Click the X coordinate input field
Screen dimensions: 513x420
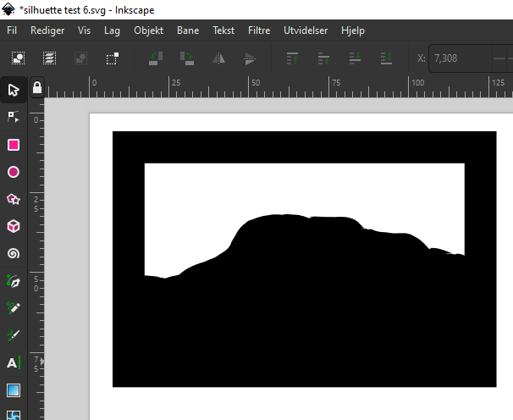[x=457, y=58]
